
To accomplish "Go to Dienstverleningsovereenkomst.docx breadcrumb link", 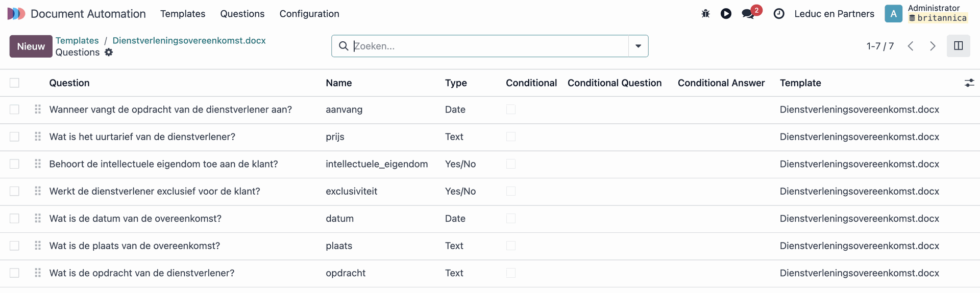I will pyautogui.click(x=189, y=40).
